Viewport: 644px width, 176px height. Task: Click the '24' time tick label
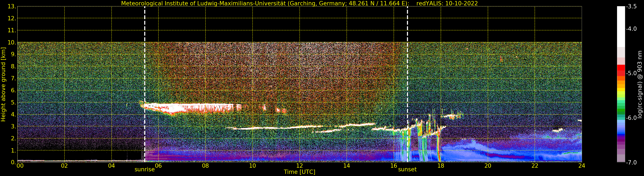coord(582,166)
